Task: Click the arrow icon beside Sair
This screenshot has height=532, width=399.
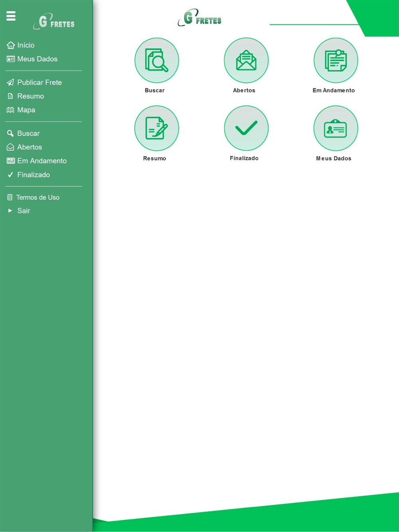Action: click(10, 211)
